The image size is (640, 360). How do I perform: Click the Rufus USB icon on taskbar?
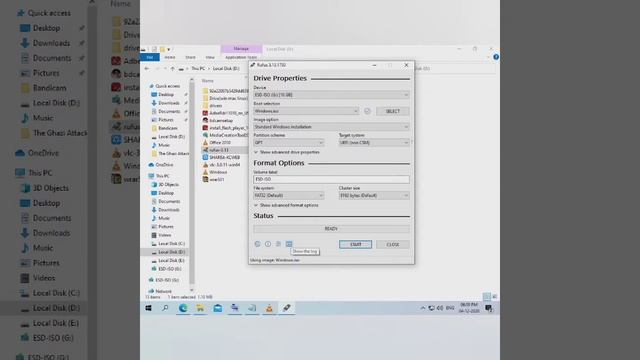(287, 308)
